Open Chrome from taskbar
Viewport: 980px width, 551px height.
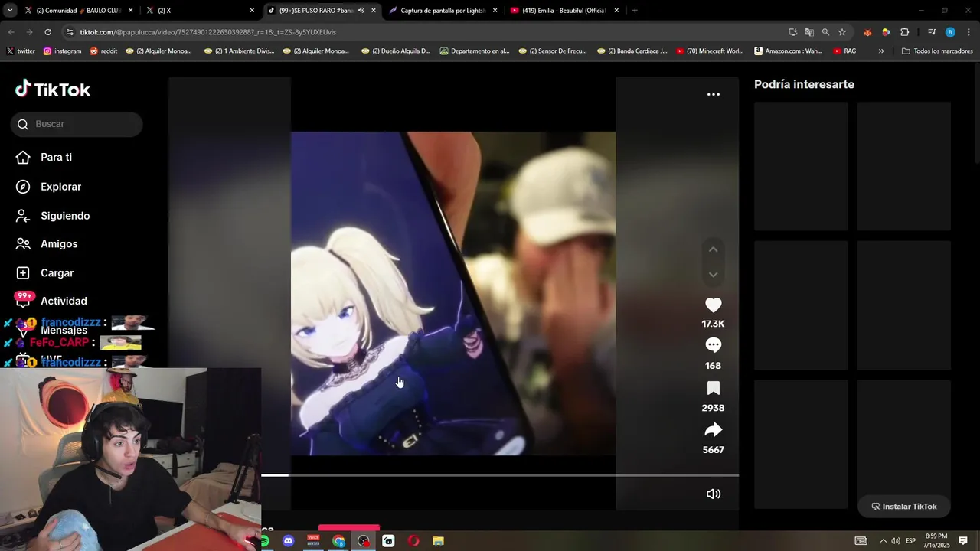(x=338, y=541)
